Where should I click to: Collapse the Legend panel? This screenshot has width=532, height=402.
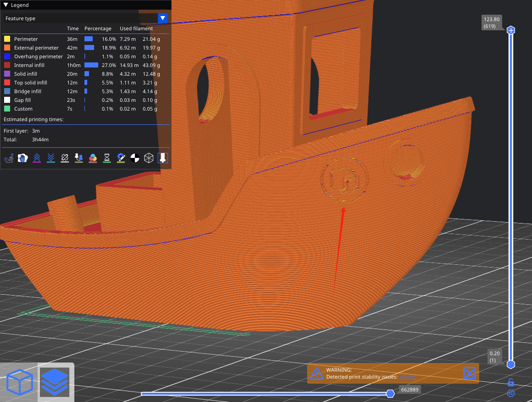(5, 5)
